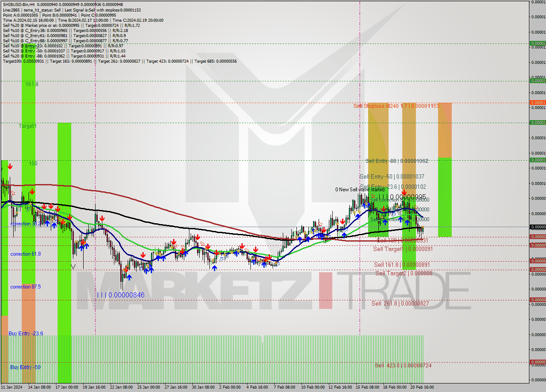Click the 'Sell %10 @ C_Entry61' line
This screenshot has width=546, height=392.
click(64, 35)
